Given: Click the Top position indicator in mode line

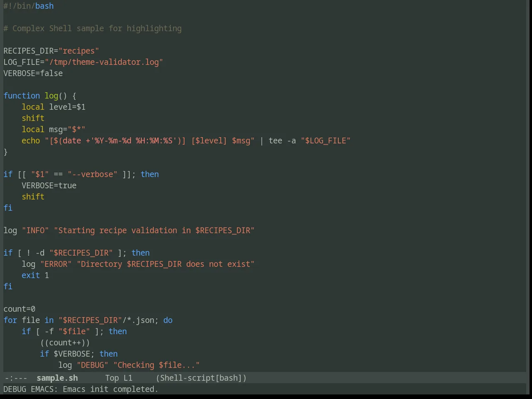Looking at the screenshot, I should tap(112, 378).
